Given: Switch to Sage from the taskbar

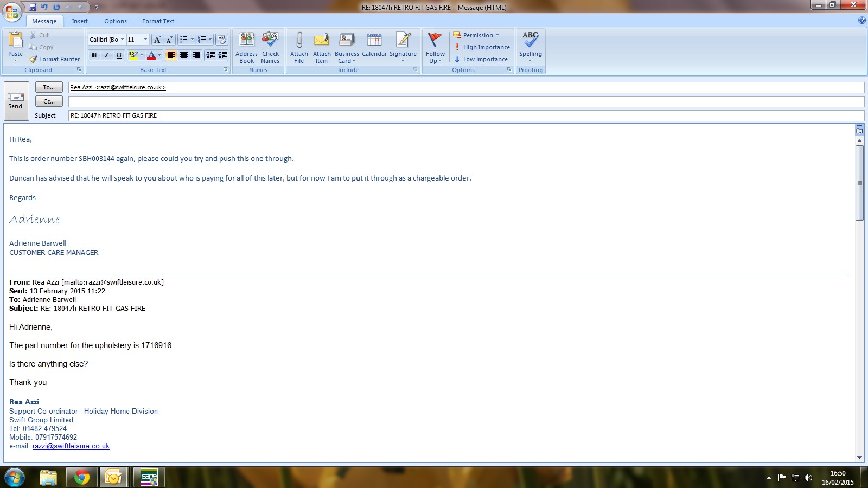Looking at the screenshot, I should click(x=149, y=477).
